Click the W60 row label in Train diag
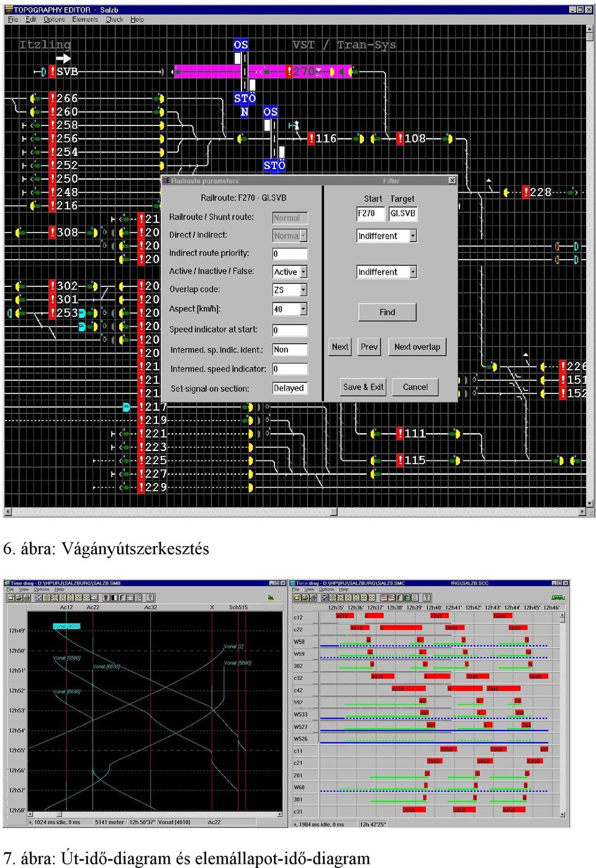The height and width of the screenshot is (868, 596). pyautogui.click(x=299, y=787)
